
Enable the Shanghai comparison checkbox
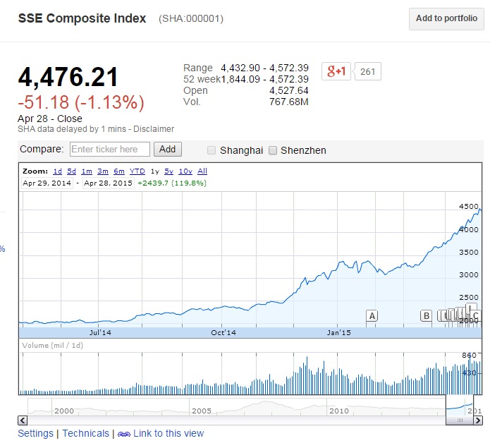pos(212,150)
